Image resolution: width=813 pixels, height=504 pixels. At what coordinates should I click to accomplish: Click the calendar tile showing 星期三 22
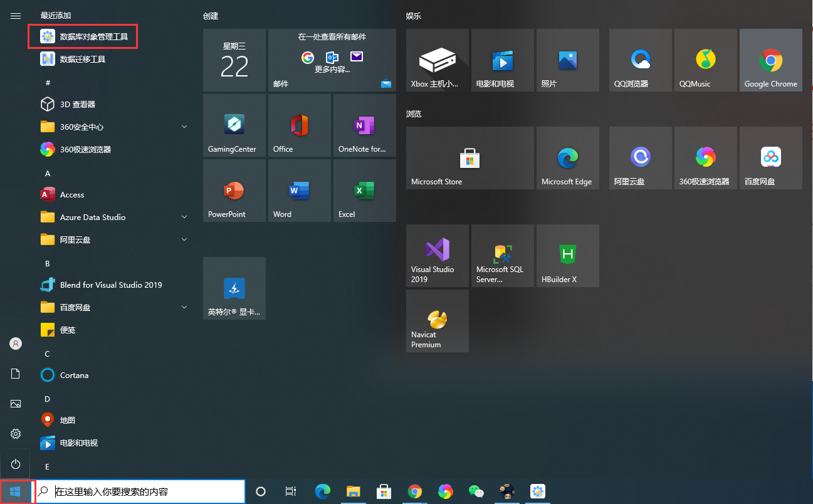[x=234, y=60]
